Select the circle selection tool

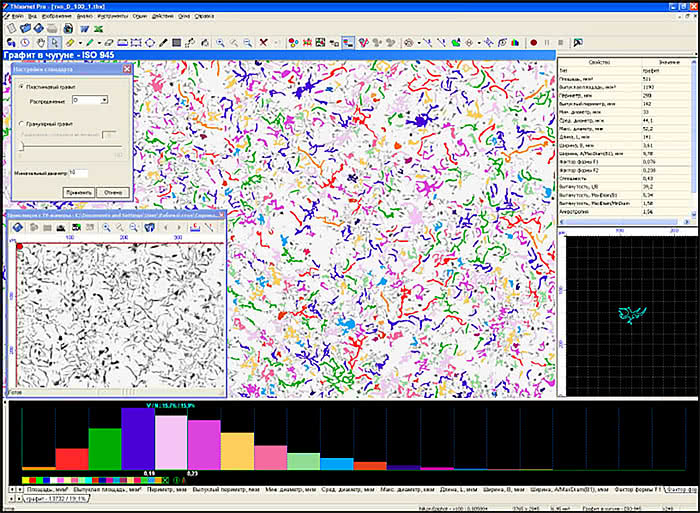click(150, 43)
